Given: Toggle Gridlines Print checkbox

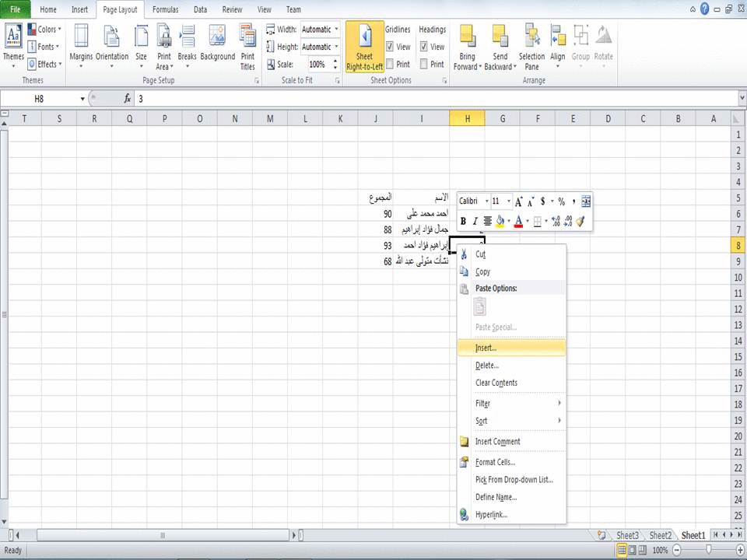Looking at the screenshot, I should [390, 64].
